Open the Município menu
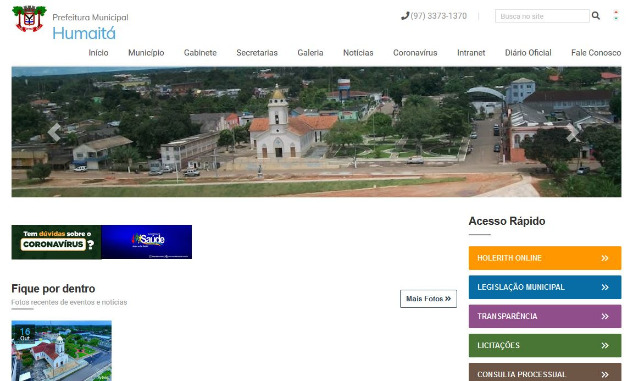The height and width of the screenshot is (381, 633). (x=146, y=53)
